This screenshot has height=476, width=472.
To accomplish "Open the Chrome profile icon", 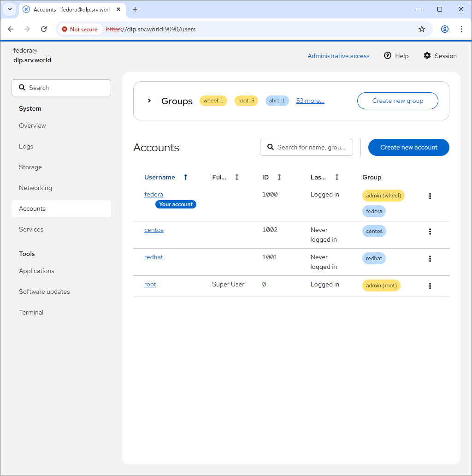I will click(445, 29).
